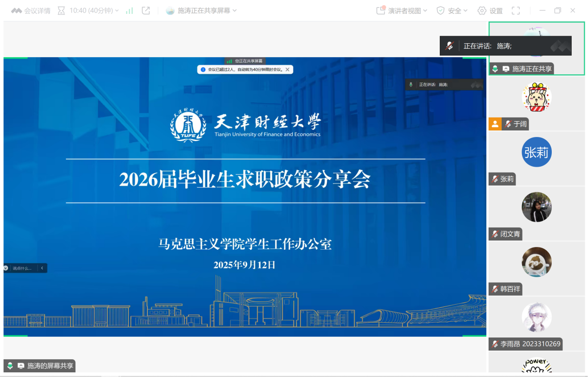Click the green network signal bars icon

pos(130,11)
